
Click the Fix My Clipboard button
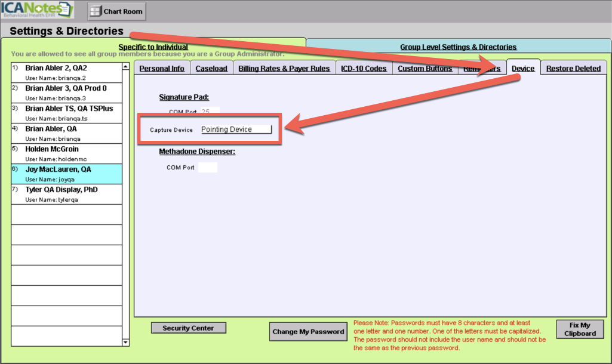click(580, 329)
